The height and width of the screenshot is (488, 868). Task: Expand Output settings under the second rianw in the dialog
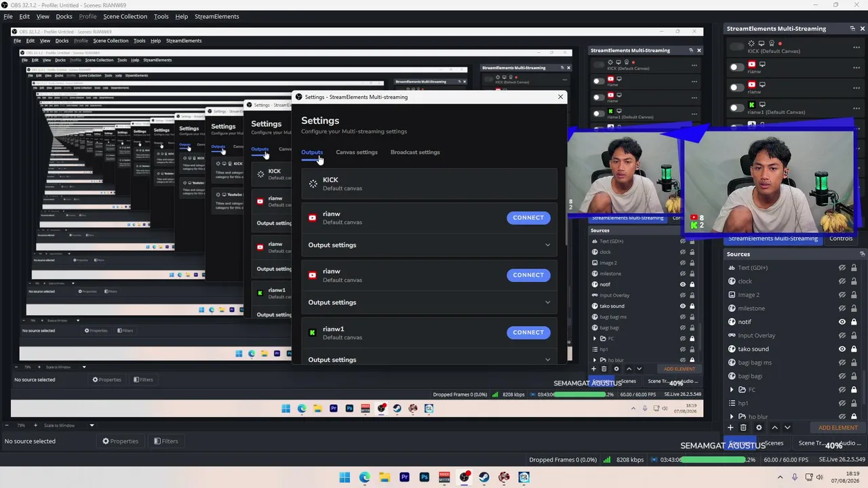pos(429,302)
